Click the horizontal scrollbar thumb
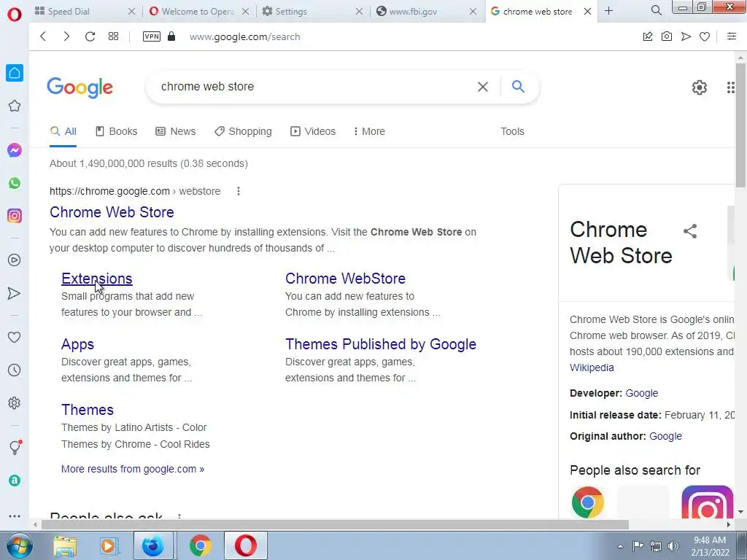Screen dimensions: 747x560 [x=335, y=525]
